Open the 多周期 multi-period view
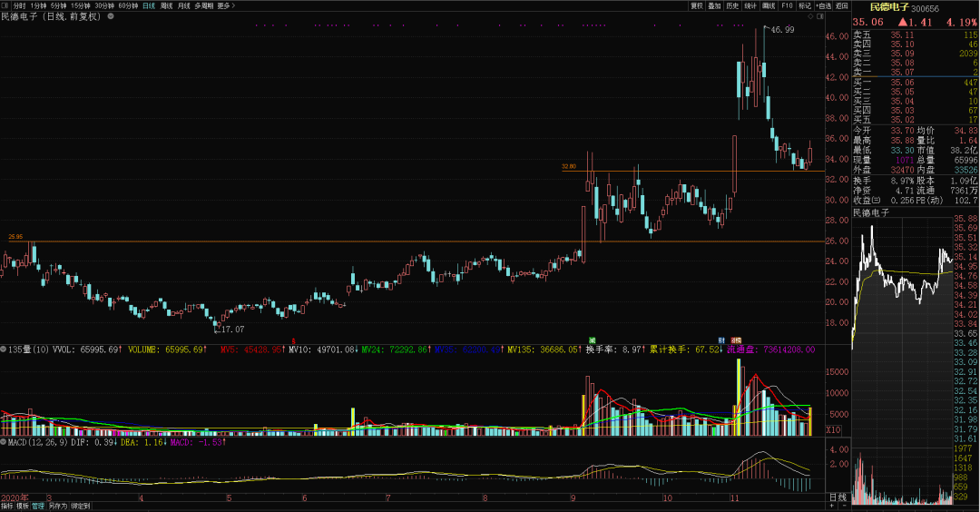This screenshot has height=512, width=980. (x=204, y=5)
